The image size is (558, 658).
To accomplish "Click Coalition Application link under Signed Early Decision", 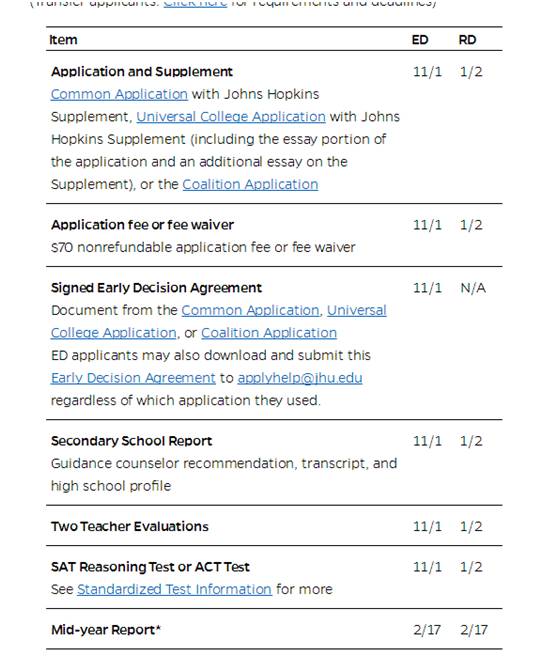I will [x=269, y=333].
